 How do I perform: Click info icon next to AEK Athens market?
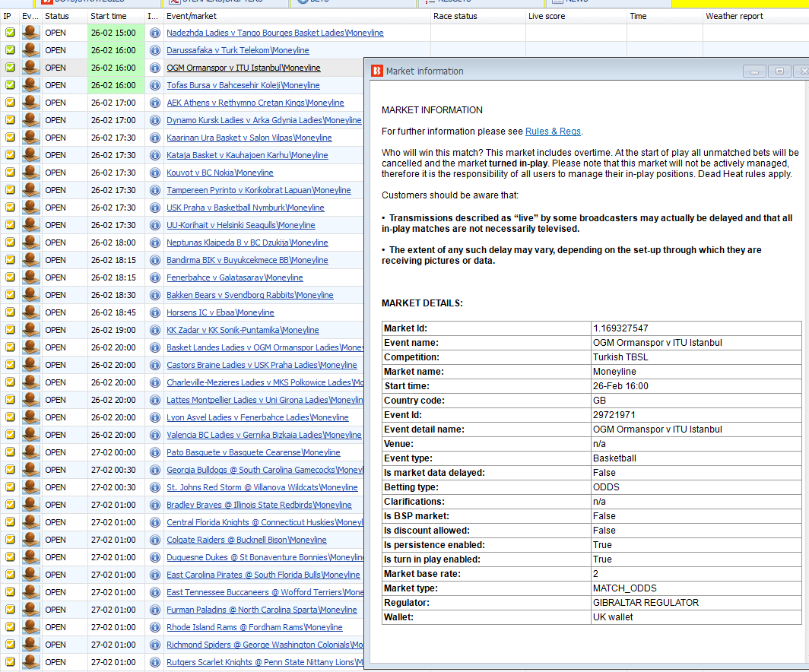[x=155, y=103]
